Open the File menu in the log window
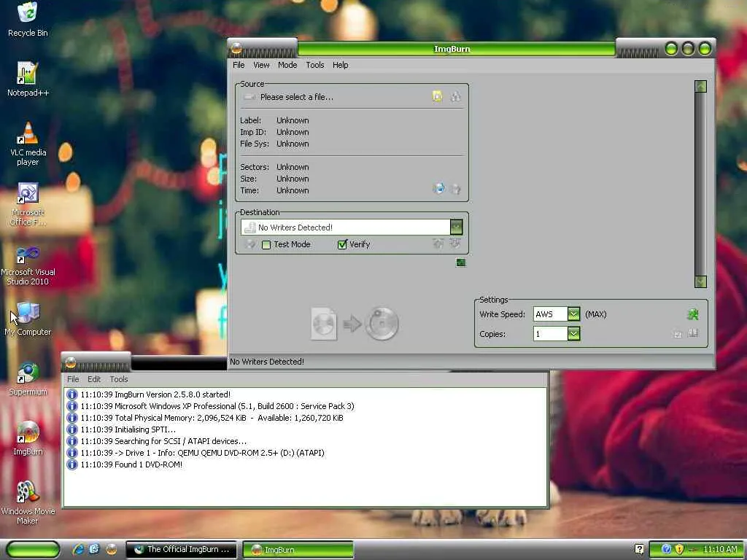The width and height of the screenshot is (747, 560). click(73, 379)
